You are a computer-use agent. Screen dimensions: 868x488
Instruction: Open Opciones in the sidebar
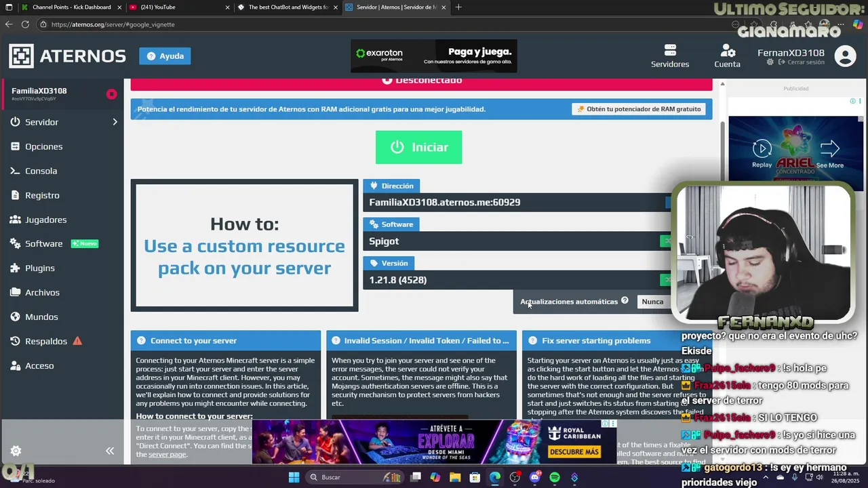click(43, 146)
